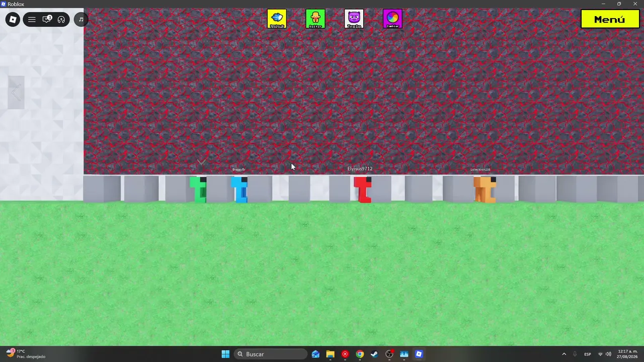Open the yellow Menú button
This screenshot has height=362, width=644.
coord(610,19)
